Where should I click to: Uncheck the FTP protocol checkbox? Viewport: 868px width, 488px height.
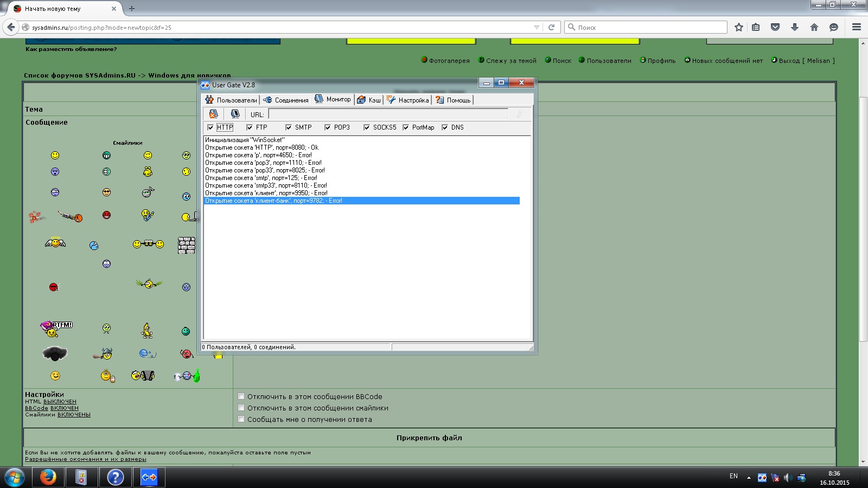pos(250,127)
